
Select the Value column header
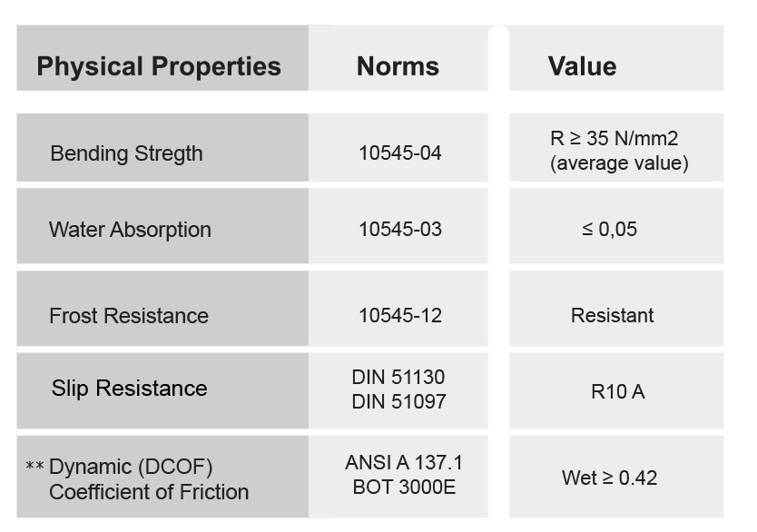coord(616,58)
